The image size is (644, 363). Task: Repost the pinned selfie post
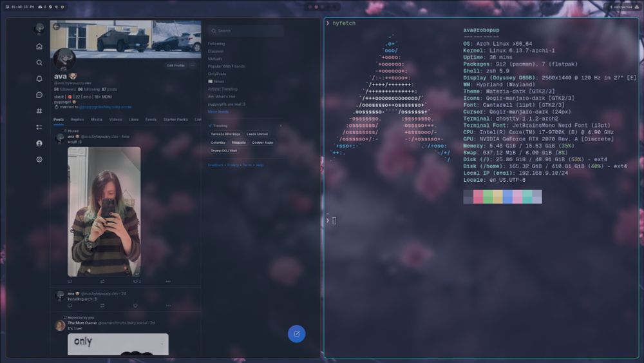tap(102, 282)
